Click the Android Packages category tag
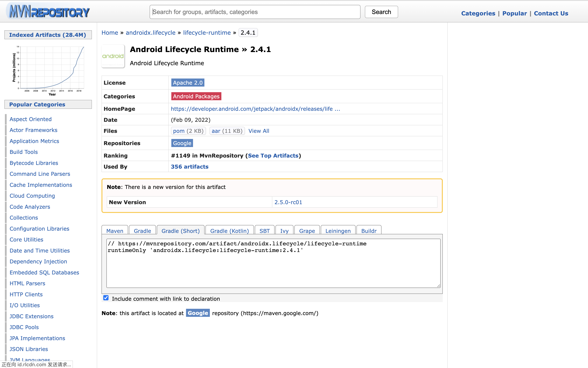 [196, 96]
